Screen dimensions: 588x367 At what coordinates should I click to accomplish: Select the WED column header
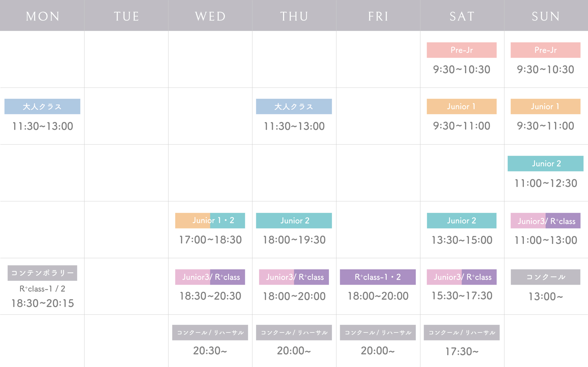pyautogui.click(x=210, y=16)
